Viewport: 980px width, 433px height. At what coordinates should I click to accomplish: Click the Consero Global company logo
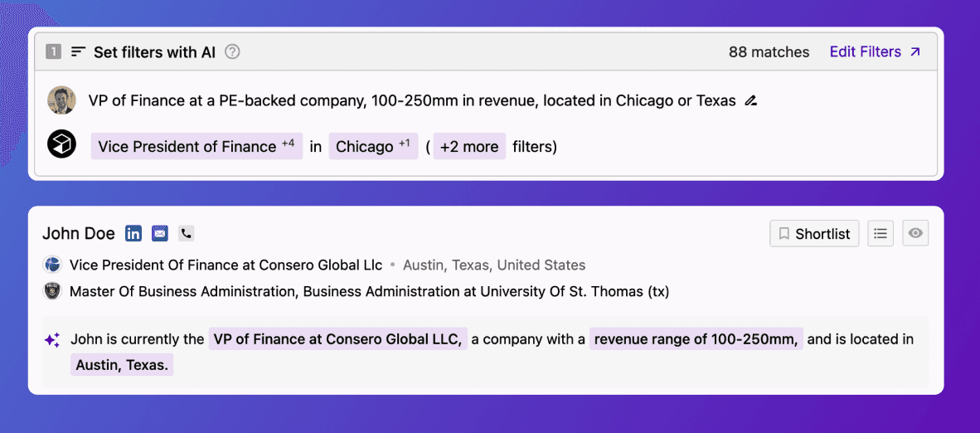click(x=52, y=265)
